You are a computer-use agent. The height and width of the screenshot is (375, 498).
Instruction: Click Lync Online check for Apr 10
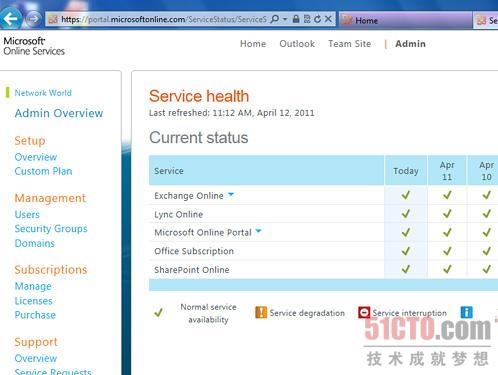487,213
